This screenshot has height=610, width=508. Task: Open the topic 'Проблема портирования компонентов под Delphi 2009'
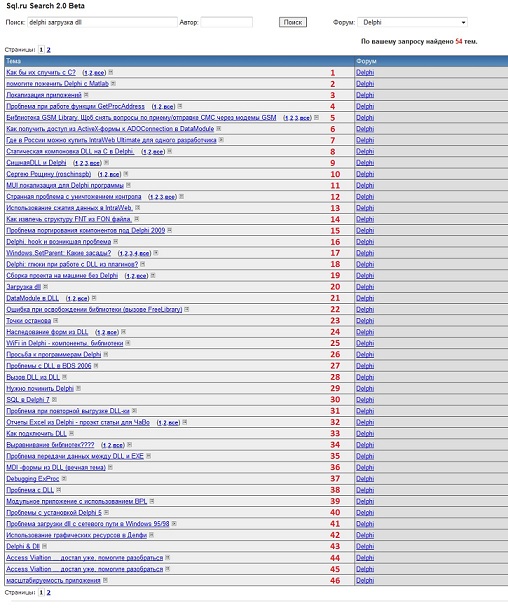(x=86, y=231)
